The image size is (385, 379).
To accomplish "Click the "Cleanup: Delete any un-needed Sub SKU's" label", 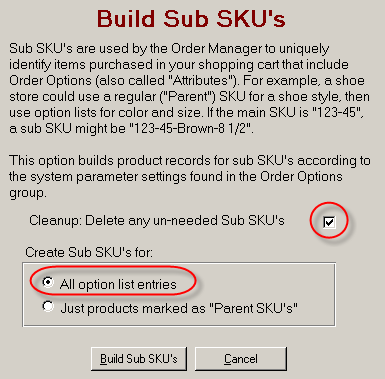I will [x=157, y=221].
